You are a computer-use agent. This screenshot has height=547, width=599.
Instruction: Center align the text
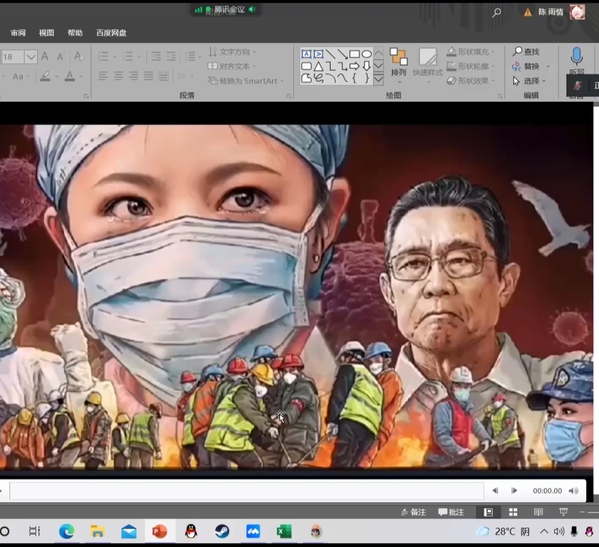tap(118, 76)
